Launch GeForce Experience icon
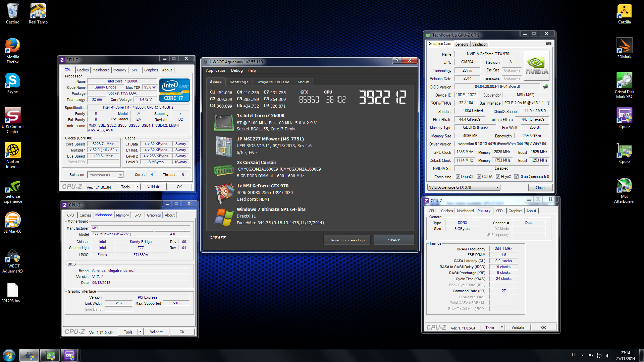 tap(12, 190)
